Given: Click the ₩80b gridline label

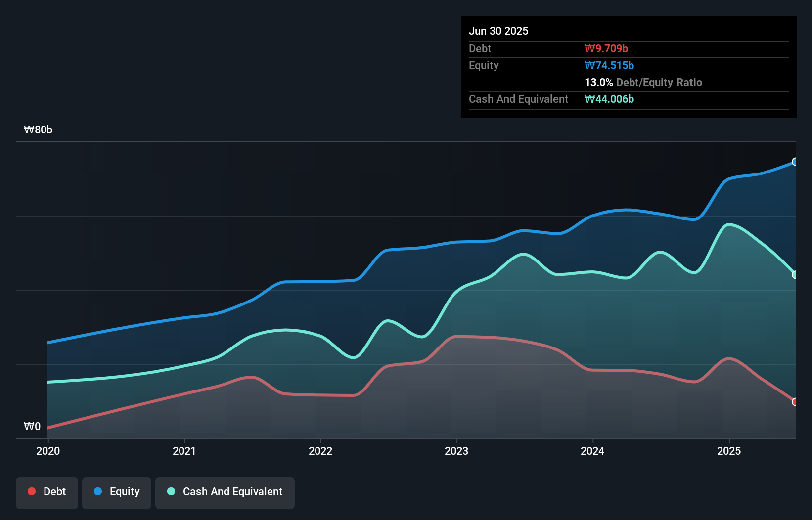Looking at the screenshot, I should tap(38, 130).
